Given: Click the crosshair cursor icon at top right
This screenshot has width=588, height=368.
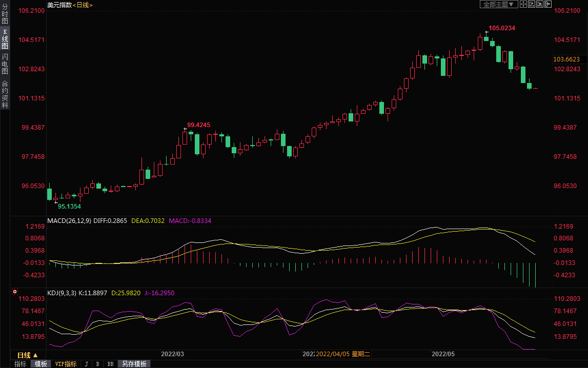Looking at the screenshot, I should coord(523,4).
